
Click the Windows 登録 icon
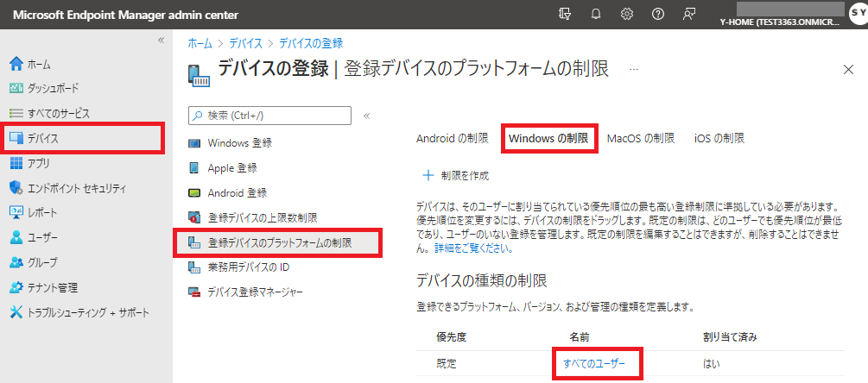pyautogui.click(x=194, y=143)
